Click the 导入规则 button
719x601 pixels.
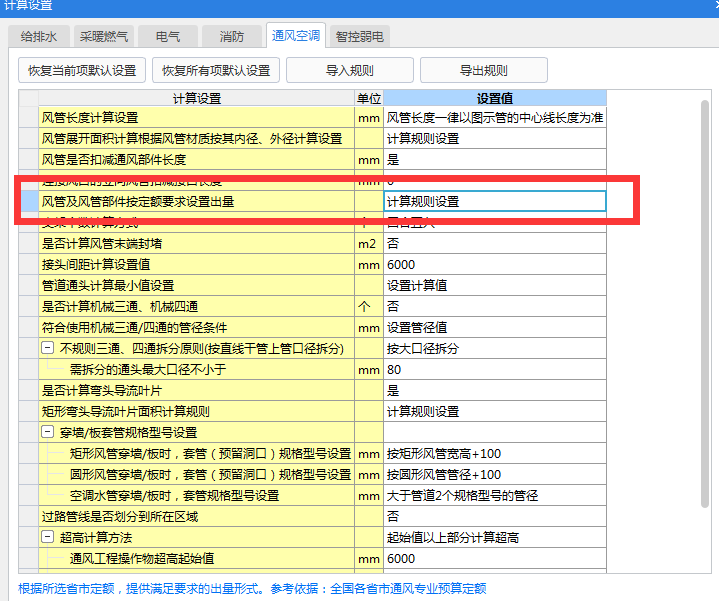(349, 71)
